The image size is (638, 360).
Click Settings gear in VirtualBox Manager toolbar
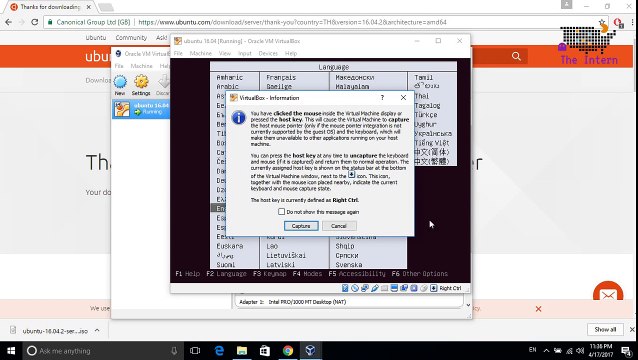click(141, 85)
